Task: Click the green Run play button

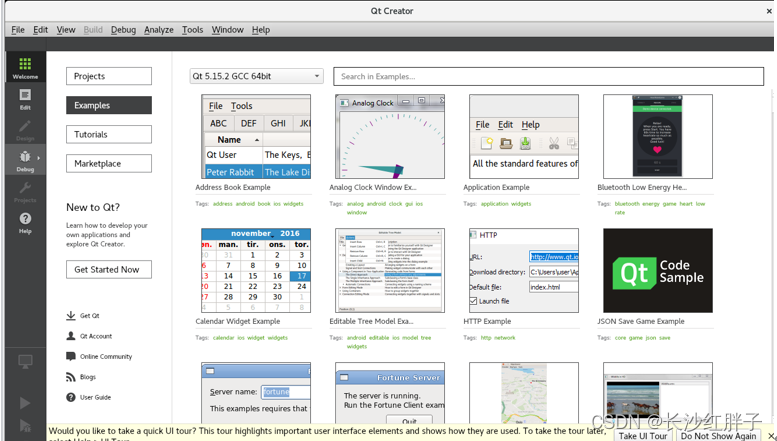Action: (25, 403)
